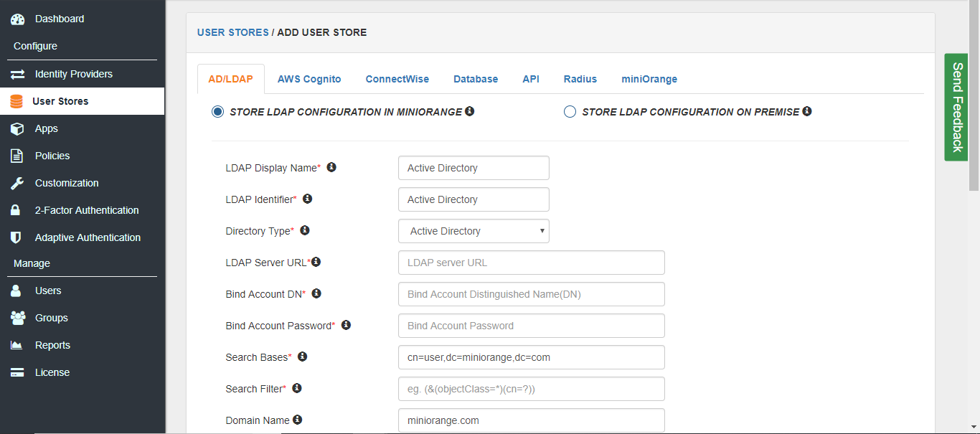Open the Directory Type dropdown

pos(473,231)
